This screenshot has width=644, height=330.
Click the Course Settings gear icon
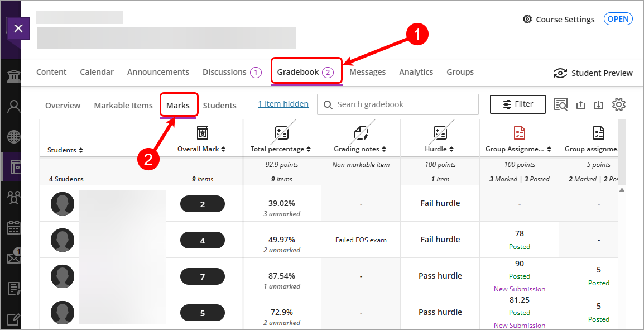tap(527, 19)
